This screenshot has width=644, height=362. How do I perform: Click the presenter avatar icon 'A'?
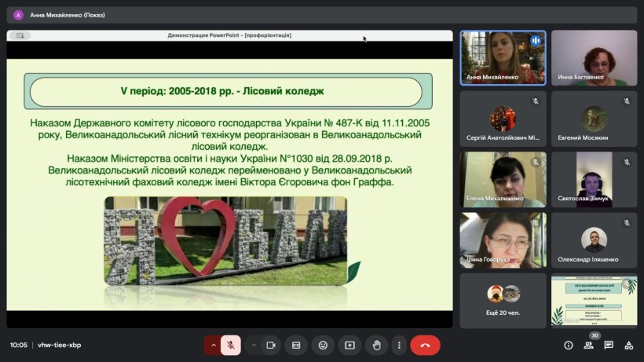[x=18, y=15]
